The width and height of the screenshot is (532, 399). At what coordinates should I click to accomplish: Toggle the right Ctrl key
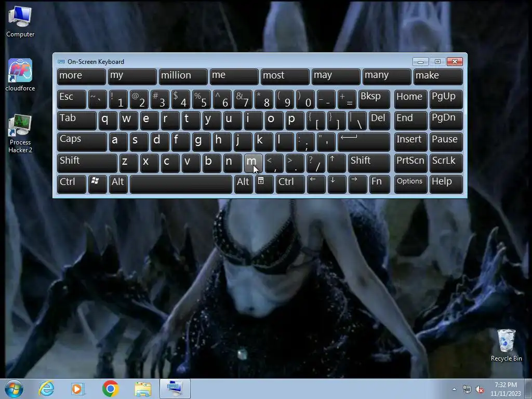(x=290, y=184)
